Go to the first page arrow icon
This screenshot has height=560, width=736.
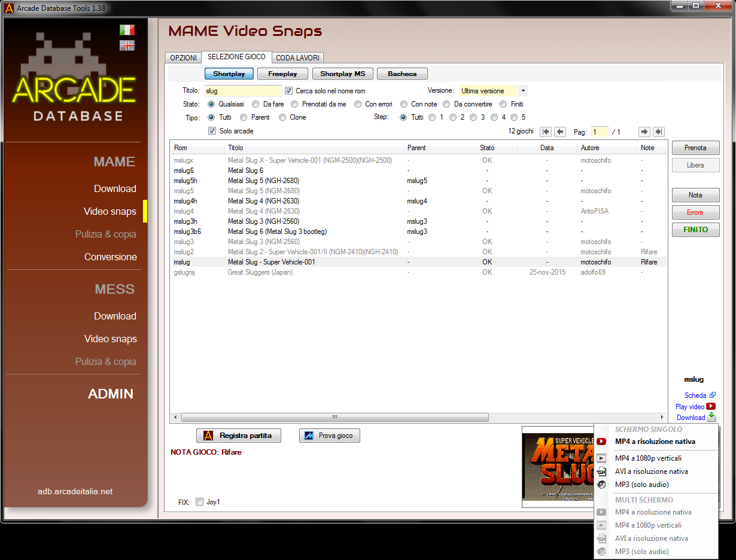[x=545, y=132]
